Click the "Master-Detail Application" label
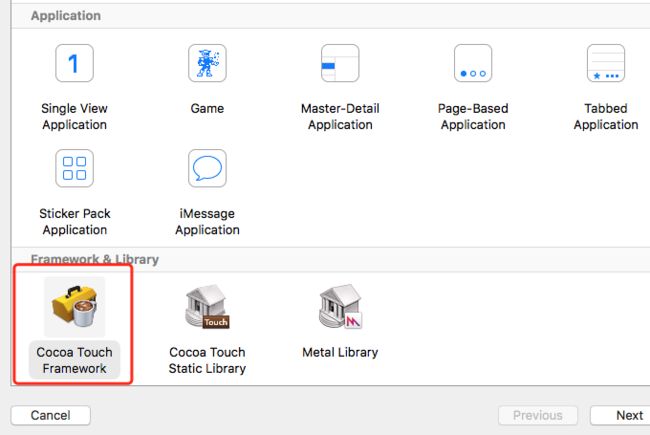 [x=340, y=117]
